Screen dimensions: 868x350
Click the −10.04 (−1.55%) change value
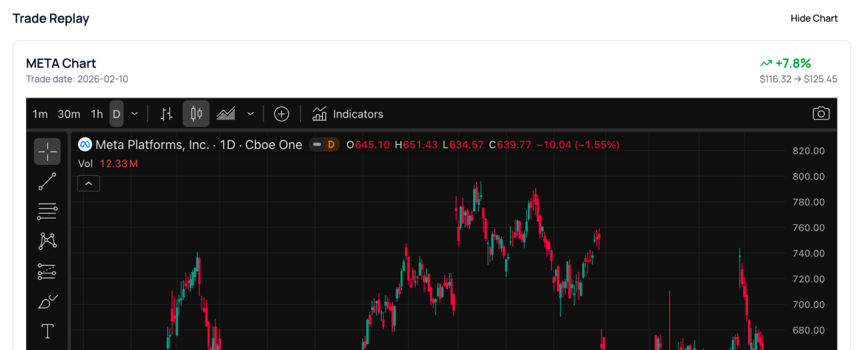coord(578,144)
